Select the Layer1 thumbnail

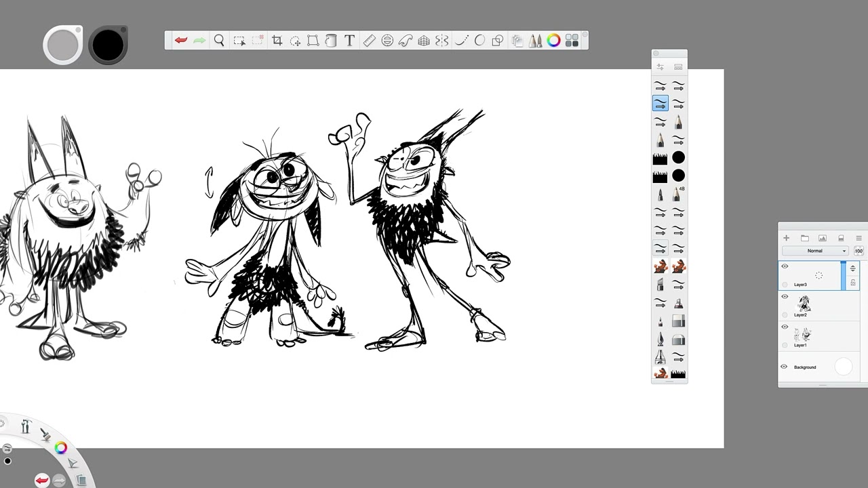(x=803, y=334)
